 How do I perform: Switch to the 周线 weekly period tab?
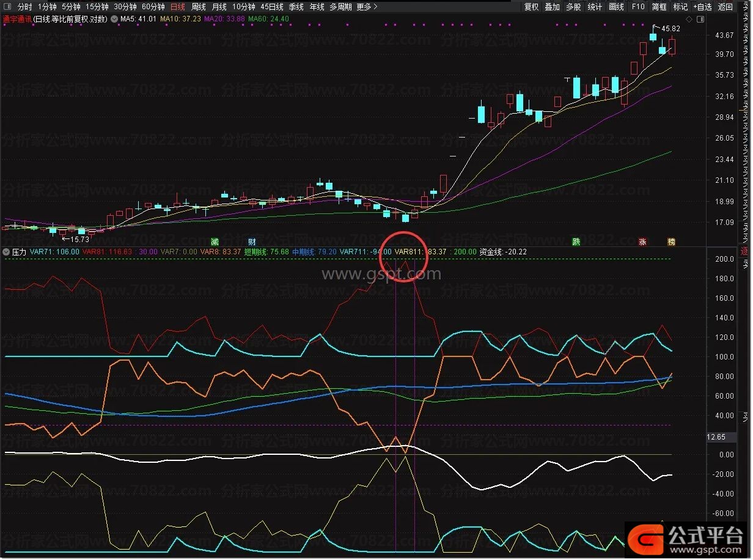coord(199,7)
